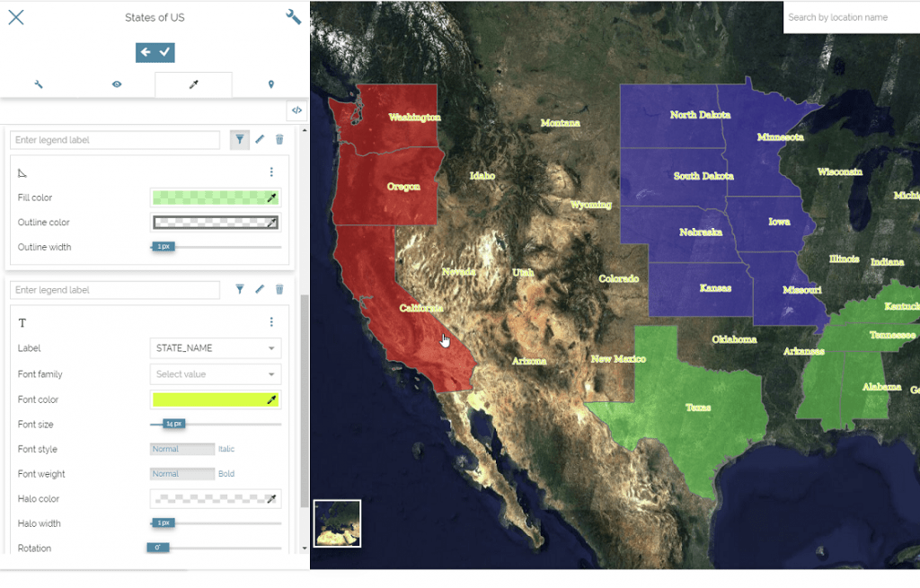The image size is (920, 588).
Task: Open three-dot menu of polygon symbolizer
Action: 271,172
